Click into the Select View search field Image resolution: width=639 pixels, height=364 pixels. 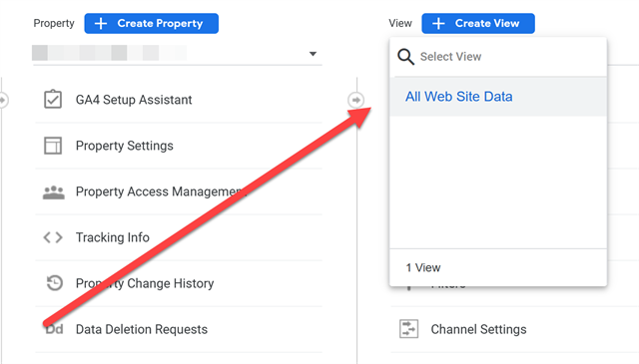point(498,57)
